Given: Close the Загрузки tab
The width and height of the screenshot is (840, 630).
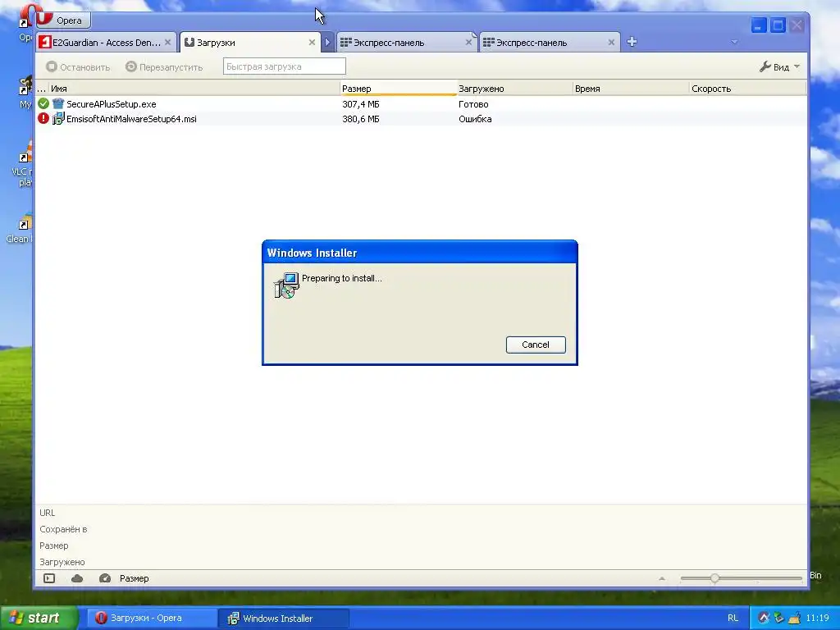Looking at the screenshot, I should coord(312,43).
